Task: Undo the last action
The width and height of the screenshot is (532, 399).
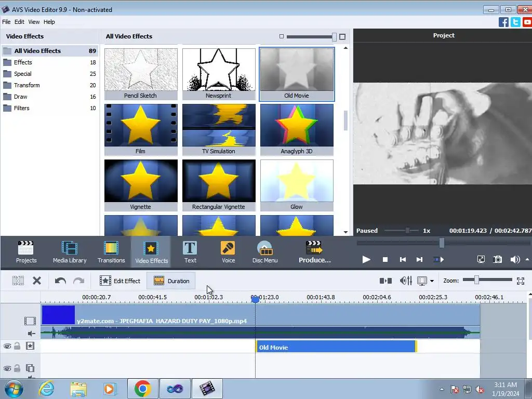Action: coord(60,281)
